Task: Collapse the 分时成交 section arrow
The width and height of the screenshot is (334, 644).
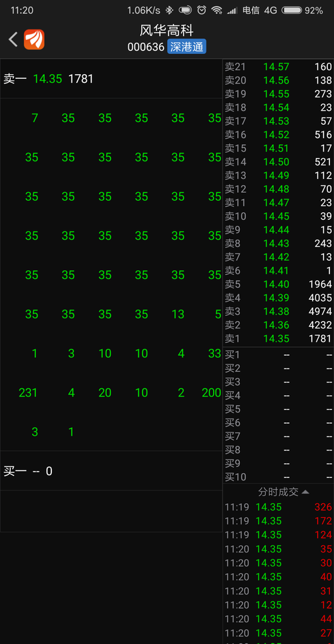Action: 305,492
